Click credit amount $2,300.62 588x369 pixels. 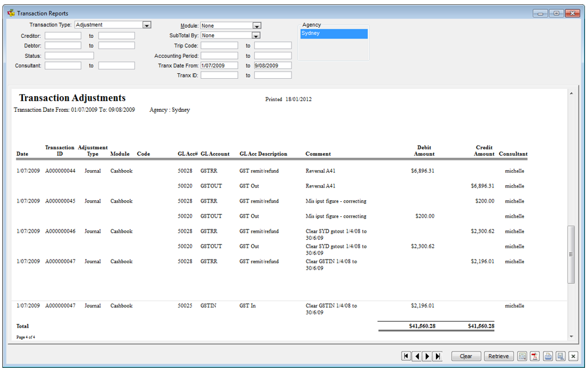pyautogui.click(x=483, y=231)
